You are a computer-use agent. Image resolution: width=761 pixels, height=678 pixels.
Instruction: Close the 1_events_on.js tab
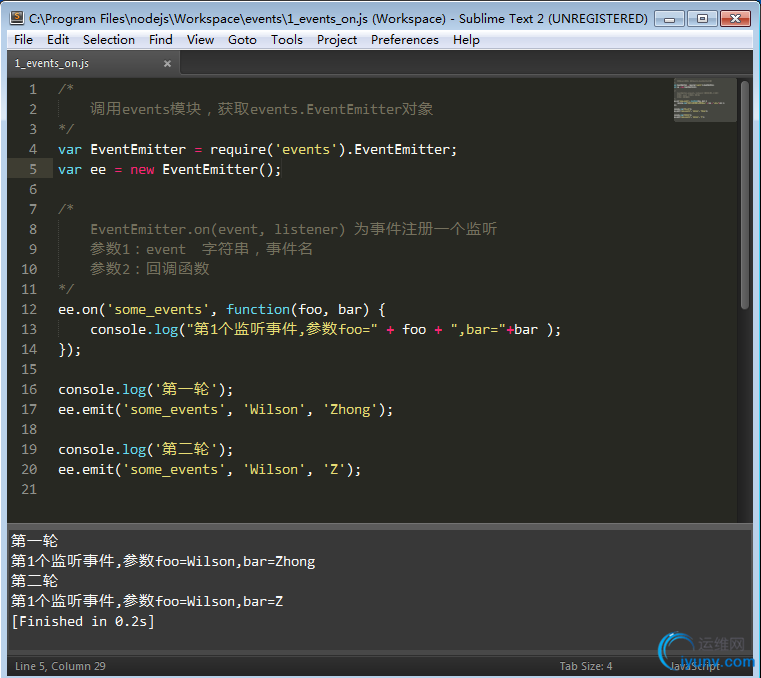(x=167, y=64)
